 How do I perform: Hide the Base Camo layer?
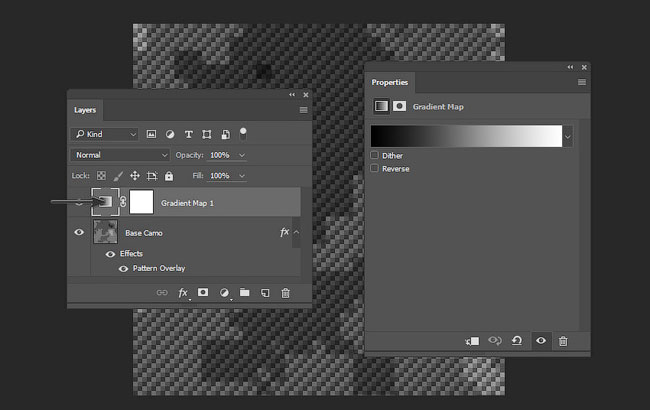pos(79,232)
